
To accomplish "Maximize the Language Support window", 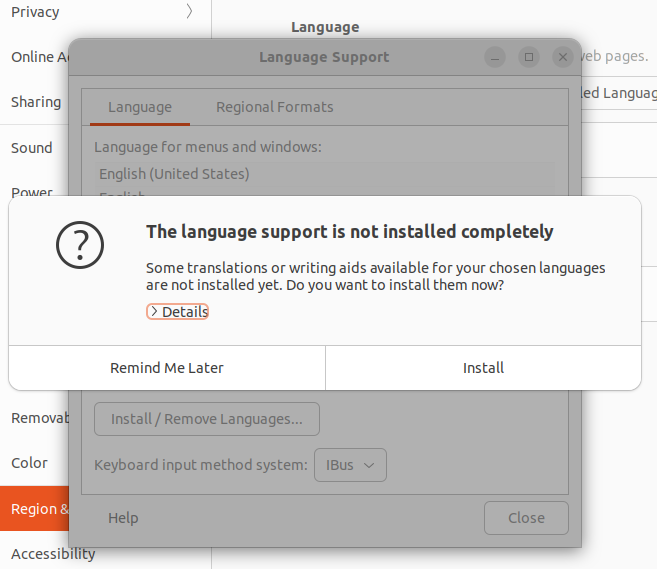I will [529, 57].
